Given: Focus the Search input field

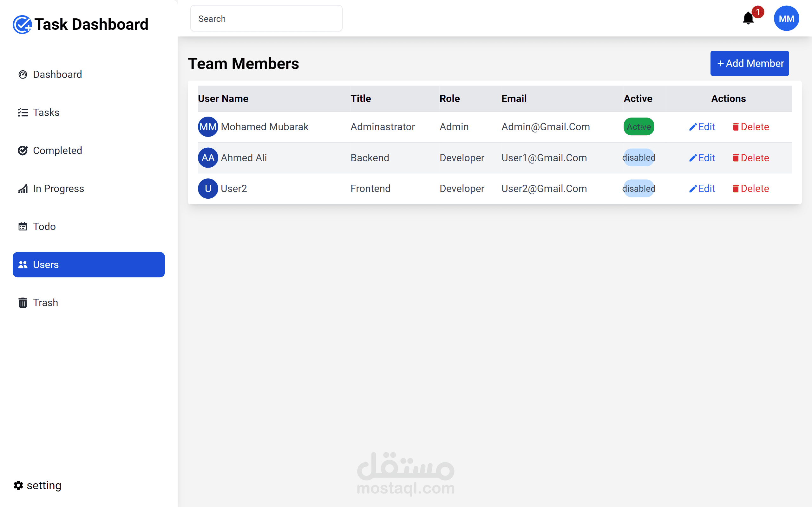Looking at the screenshot, I should pos(266,19).
